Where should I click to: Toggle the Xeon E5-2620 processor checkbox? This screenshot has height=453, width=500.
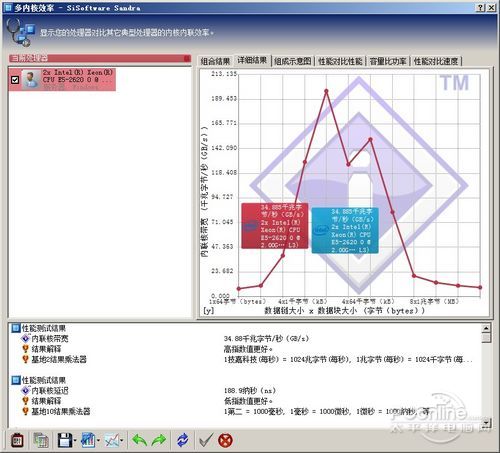15,80
